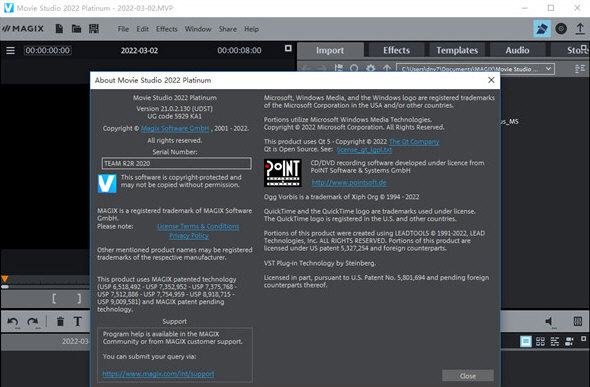Image resolution: width=590 pixels, height=387 pixels.
Task: Open the Magix Software GmbH link
Action: 175,129
